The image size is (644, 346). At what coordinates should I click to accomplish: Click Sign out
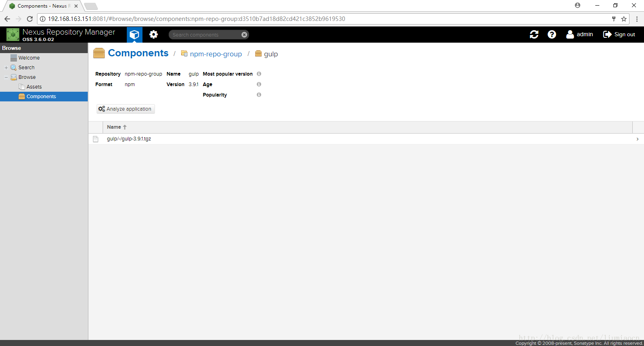tap(619, 35)
